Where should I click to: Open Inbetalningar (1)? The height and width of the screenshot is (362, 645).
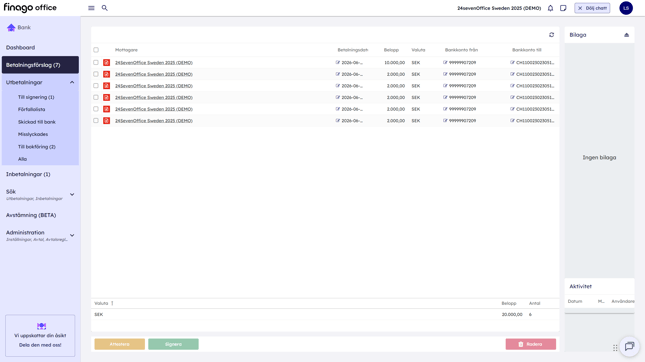[28, 174]
